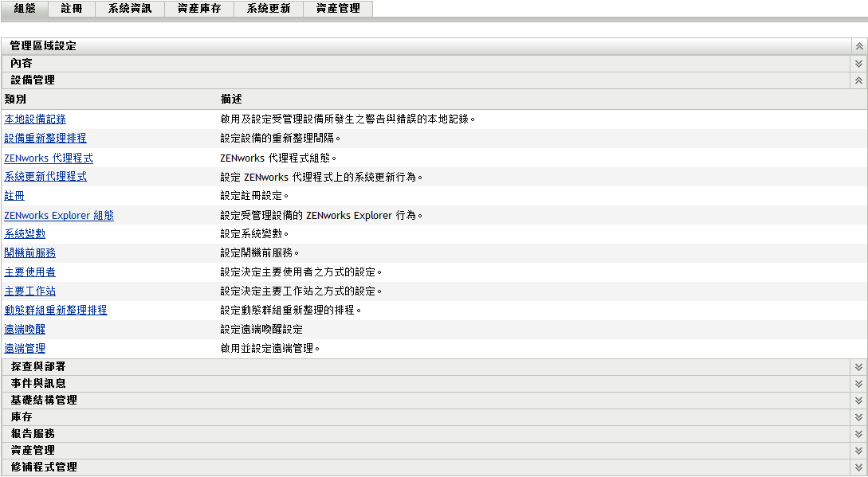
Task: Open the 註冊 settings link
Action: (14, 195)
